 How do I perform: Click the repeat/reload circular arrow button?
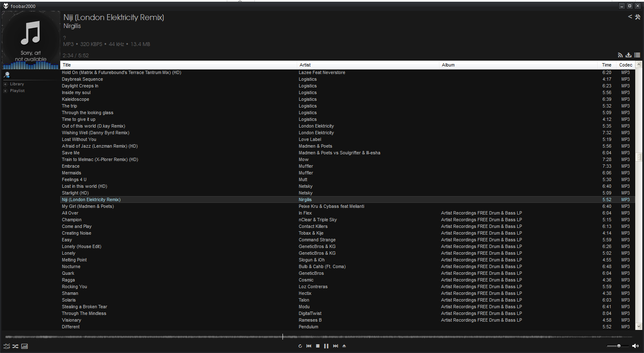(300, 346)
